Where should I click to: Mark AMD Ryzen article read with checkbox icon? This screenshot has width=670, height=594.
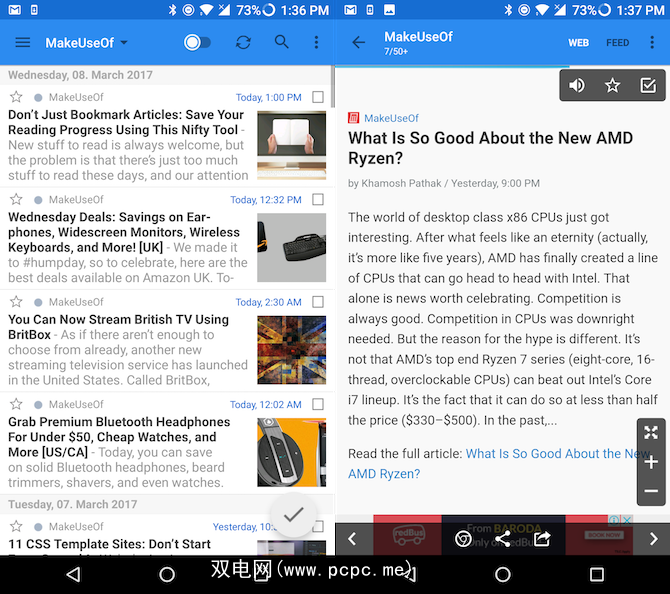coord(648,85)
